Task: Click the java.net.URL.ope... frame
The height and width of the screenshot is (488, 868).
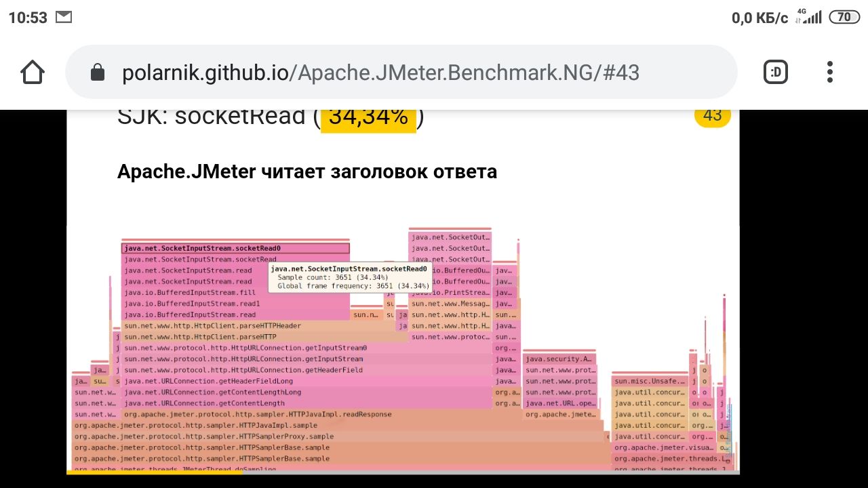Action: click(559, 403)
